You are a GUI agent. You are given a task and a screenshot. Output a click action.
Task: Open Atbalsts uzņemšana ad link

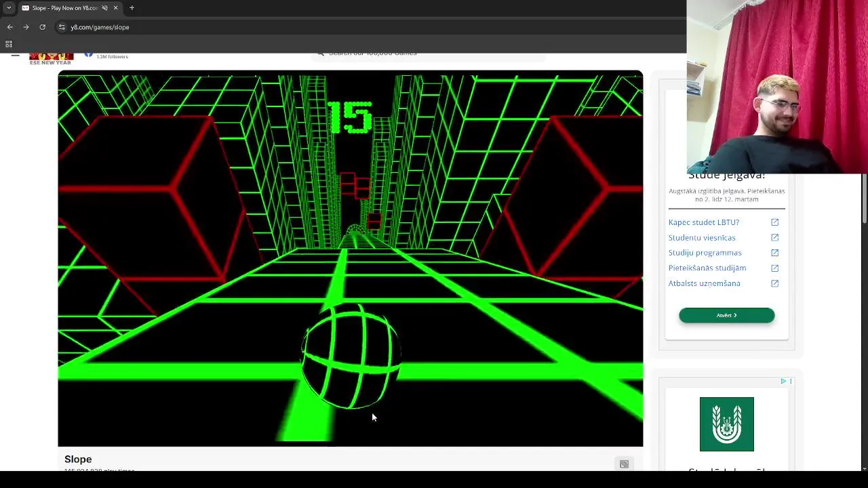(705, 283)
